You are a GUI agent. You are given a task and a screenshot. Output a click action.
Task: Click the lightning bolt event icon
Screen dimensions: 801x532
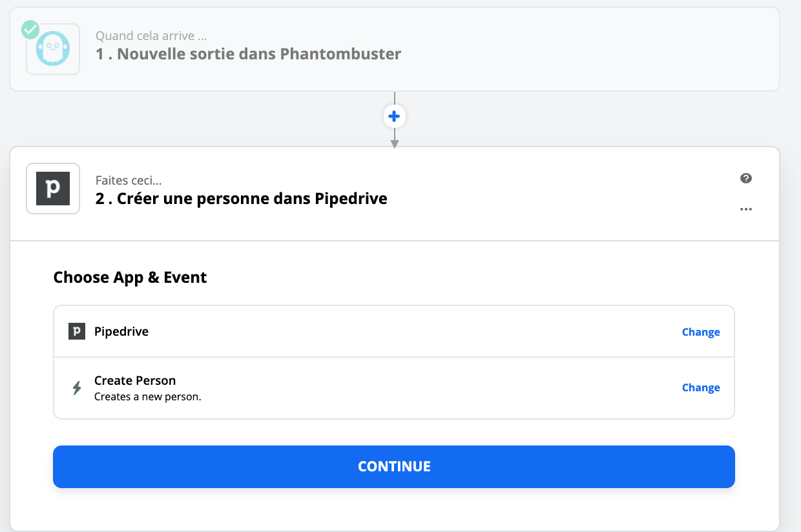[77, 388]
